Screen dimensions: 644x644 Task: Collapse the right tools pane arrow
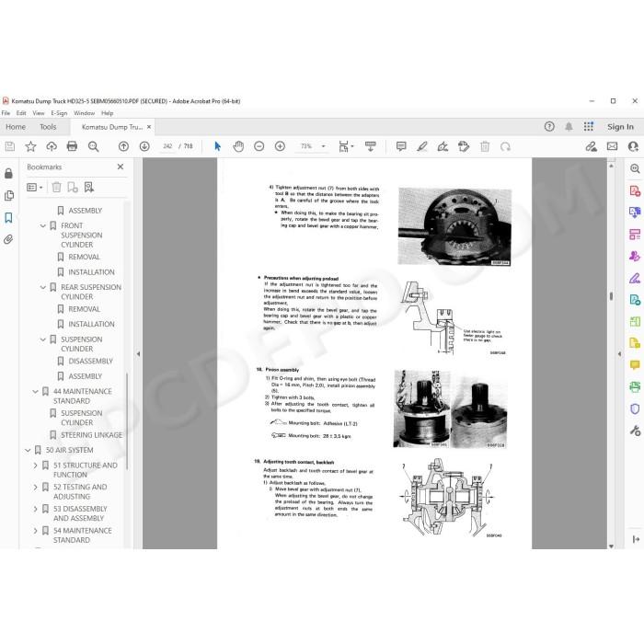[x=620, y=353]
